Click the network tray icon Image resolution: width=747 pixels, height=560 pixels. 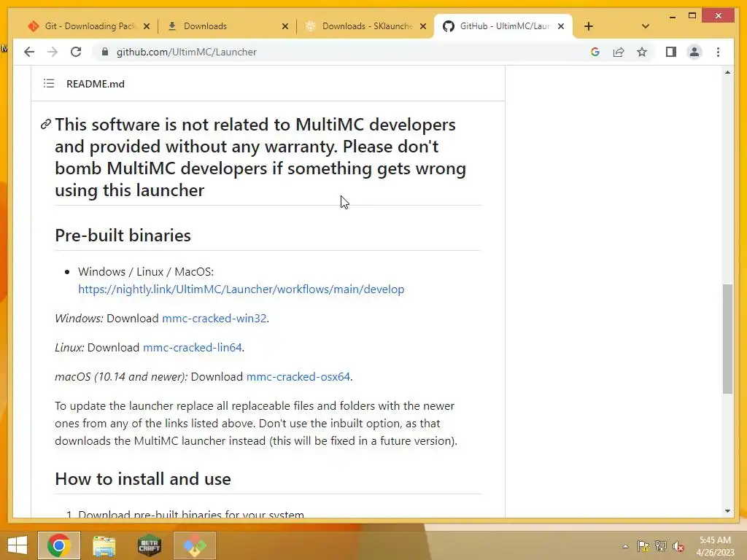pos(661,546)
